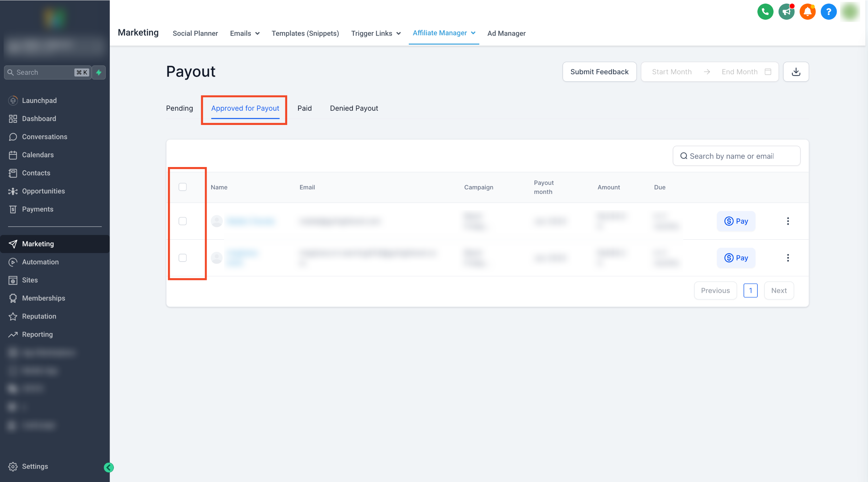Click the Start Month date field
The width and height of the screenshot is (868, 482).
click(672, 72)
